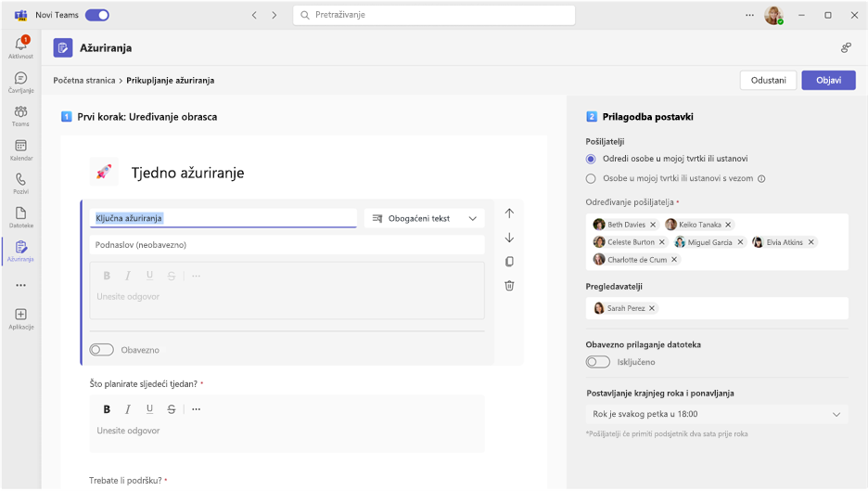Viewport: 868px width, 491px height.
Task: Open the Rok je svakog petka dropdown
Action: tap(716, 414)
